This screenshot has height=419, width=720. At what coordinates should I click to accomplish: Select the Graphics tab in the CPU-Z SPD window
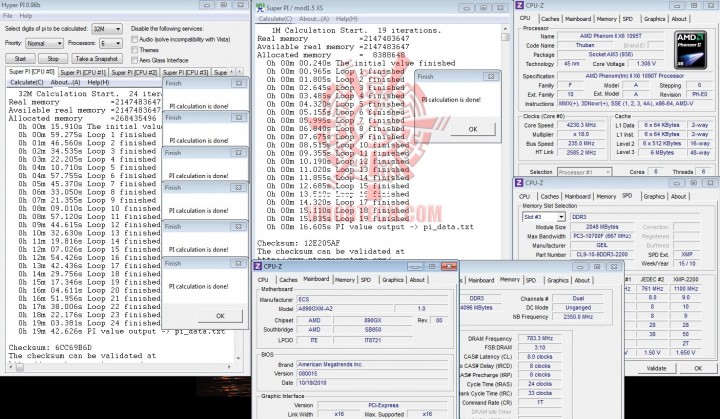click(654, 197)
